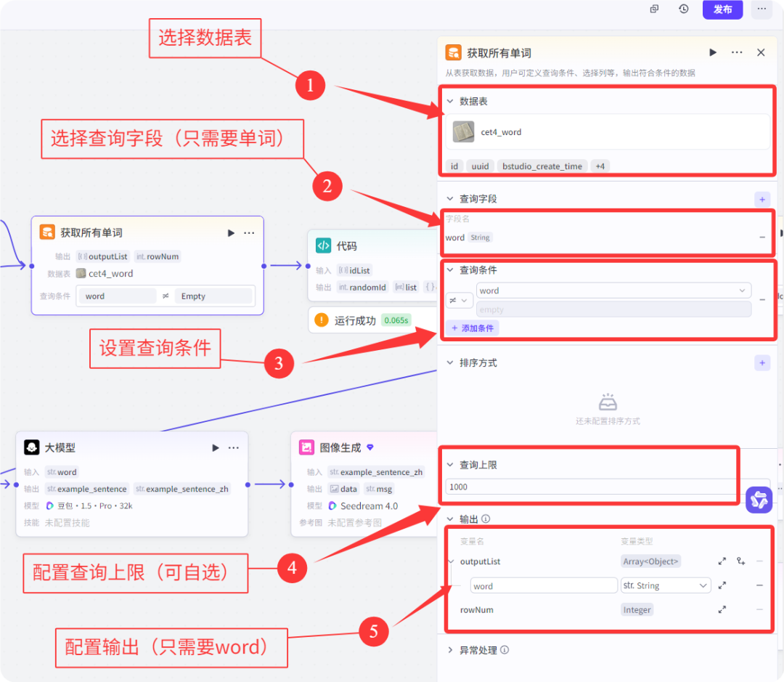784x682 pixels.
Task: Click the 发布 publish button
Action: point(722,9)
